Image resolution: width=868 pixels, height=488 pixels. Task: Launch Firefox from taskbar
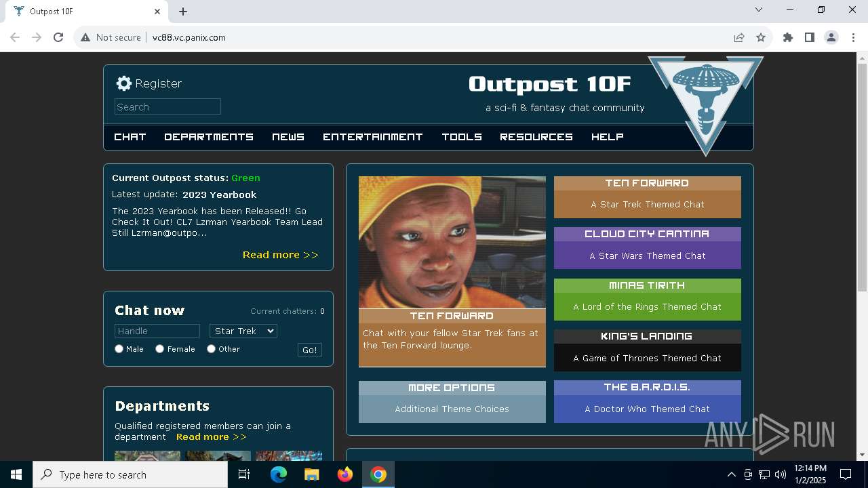click(x=345, y=474)
